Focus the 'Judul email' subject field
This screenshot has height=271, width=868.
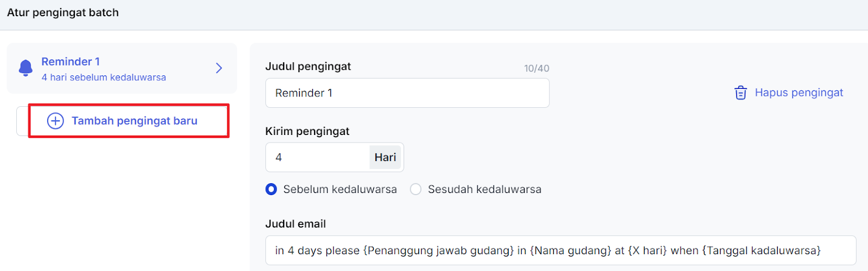click(x=560, y=250)
